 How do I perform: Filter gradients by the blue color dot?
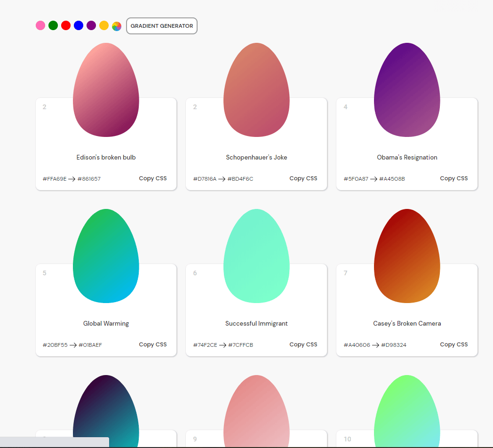79,25
